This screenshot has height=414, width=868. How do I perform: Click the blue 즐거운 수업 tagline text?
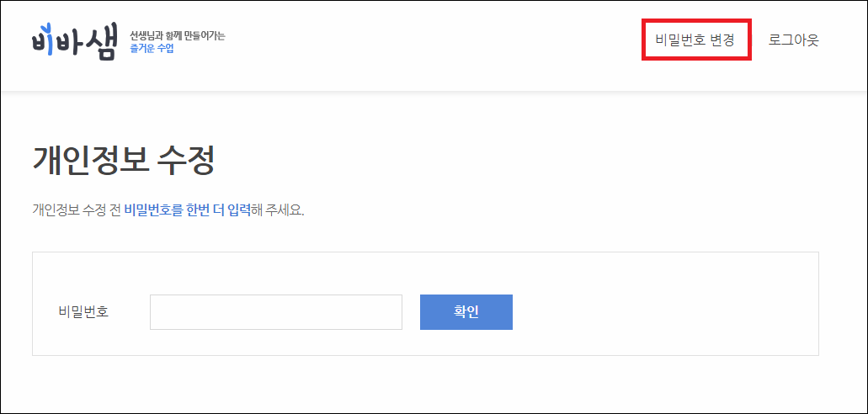click(152, 49)
